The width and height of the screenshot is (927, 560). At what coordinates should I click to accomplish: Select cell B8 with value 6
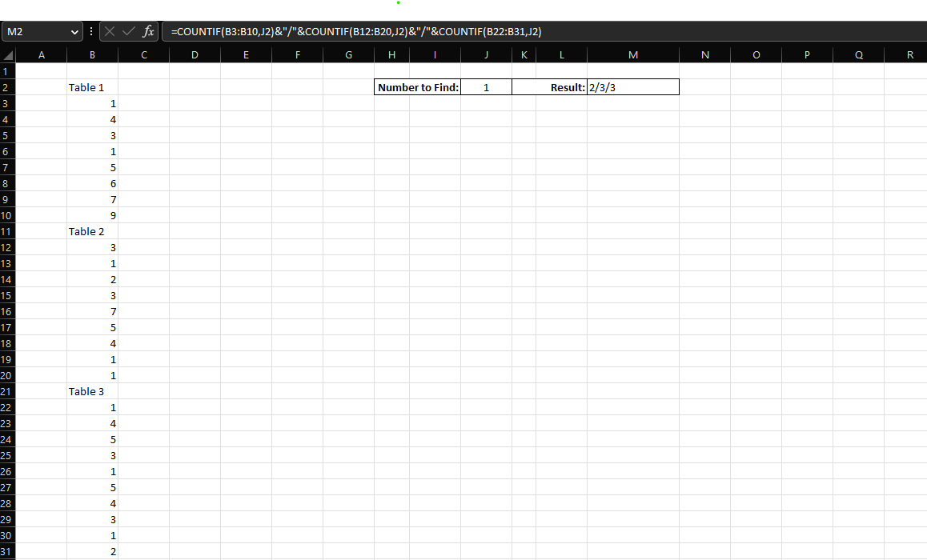pos(92,184)
